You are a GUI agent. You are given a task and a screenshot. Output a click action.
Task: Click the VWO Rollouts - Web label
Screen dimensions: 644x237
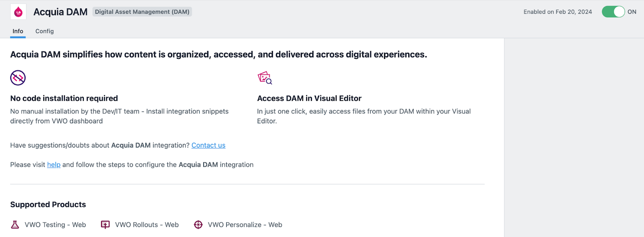[147, 225]
